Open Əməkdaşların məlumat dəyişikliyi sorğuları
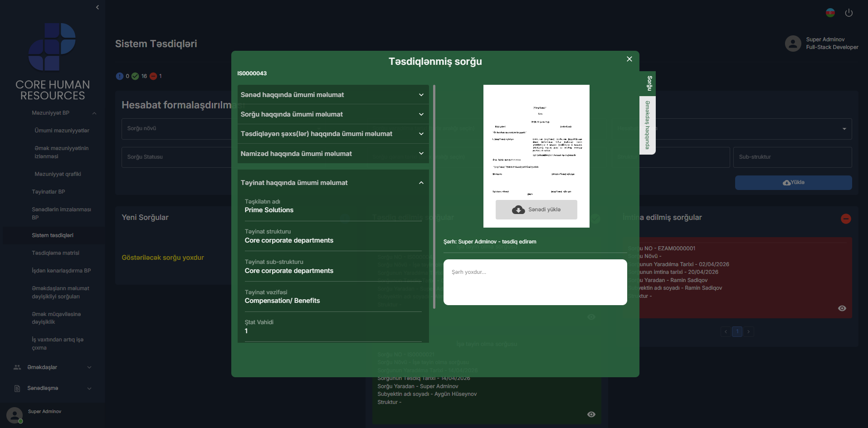 [x=61, y=292]
